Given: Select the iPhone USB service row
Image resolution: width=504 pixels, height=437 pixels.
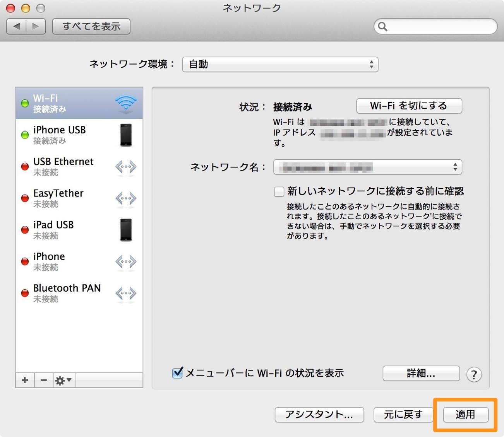Looking at the screenshot, I should (79, 135).
